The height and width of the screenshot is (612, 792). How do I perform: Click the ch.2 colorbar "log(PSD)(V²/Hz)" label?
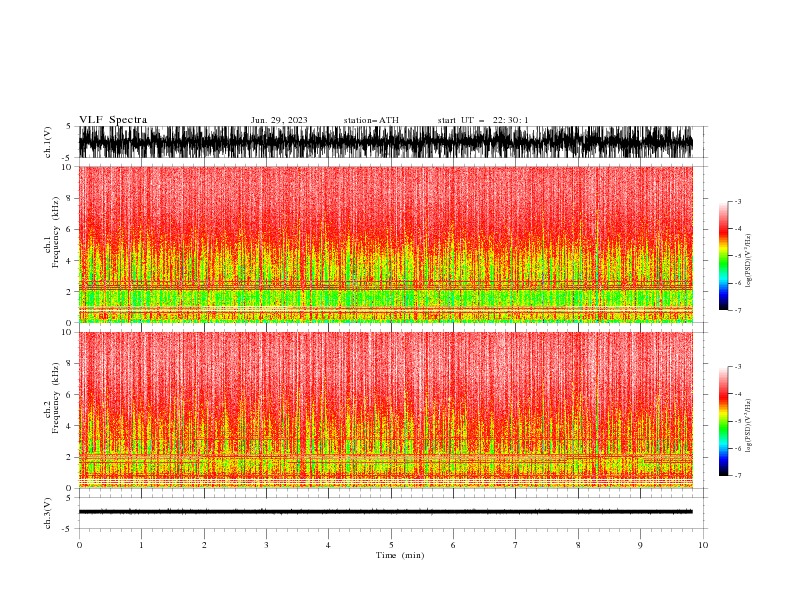(748, 425)
